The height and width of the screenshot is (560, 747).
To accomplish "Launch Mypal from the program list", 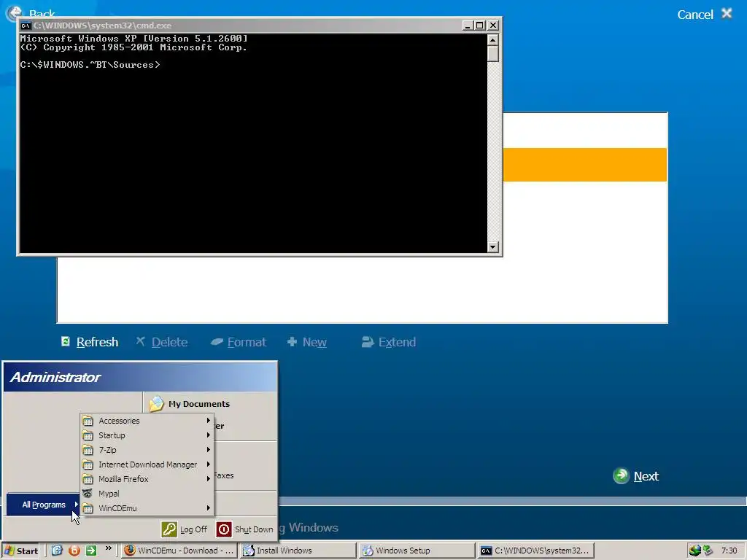I will point(147,494).
